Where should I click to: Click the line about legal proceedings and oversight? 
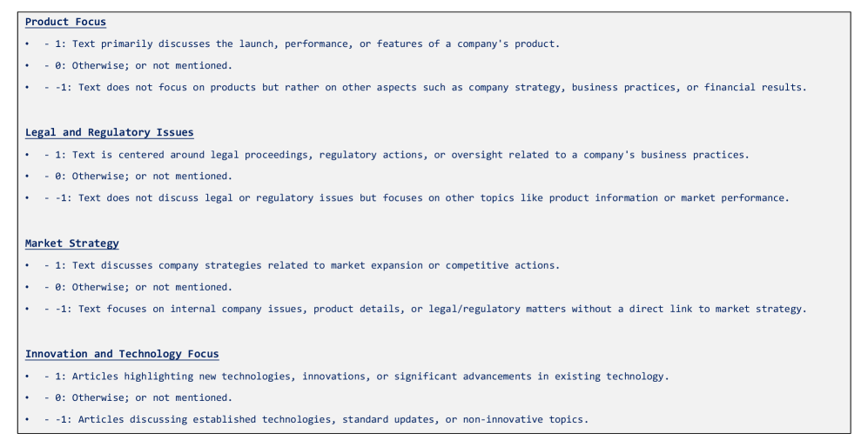(396, 155)
